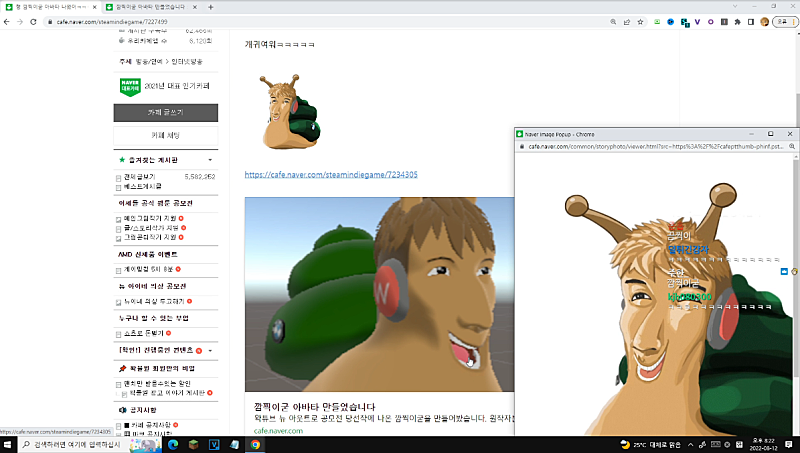Image resolution: width=800 pixels, height=453 pixels.
Task: Open the blue V app on taskbar
Action: pyautogui.click(x=214, y=445)
